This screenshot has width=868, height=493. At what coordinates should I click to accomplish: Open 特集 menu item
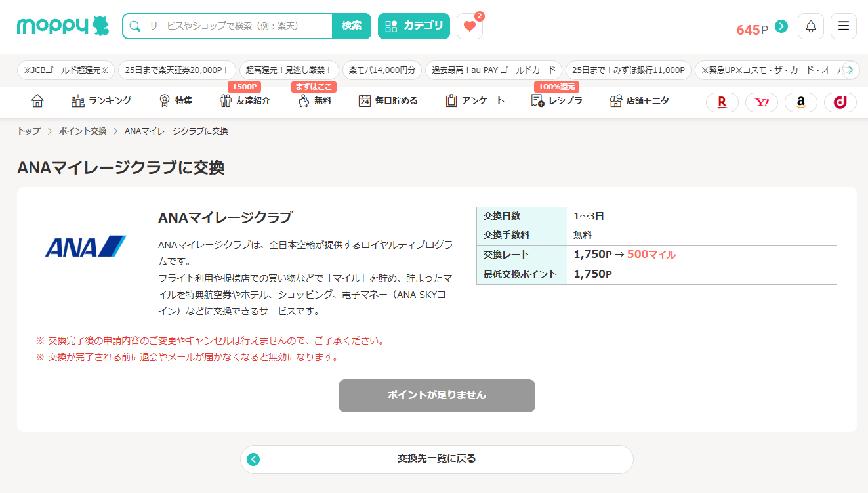point(176,100)
